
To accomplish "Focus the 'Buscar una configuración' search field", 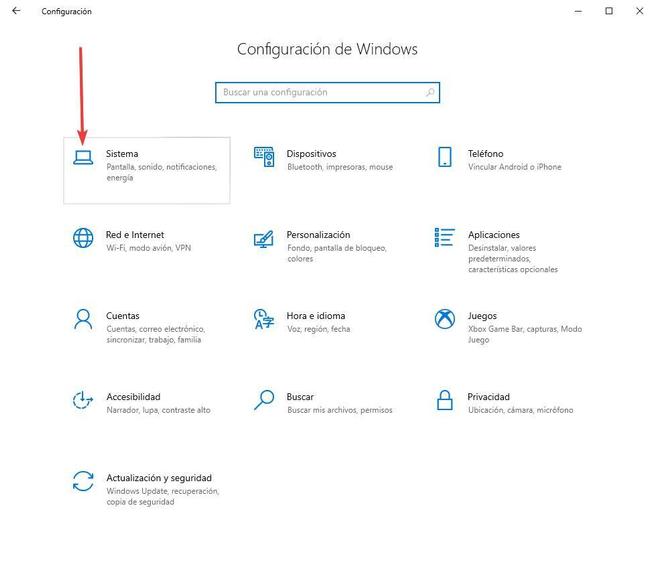I will point(328,92).
